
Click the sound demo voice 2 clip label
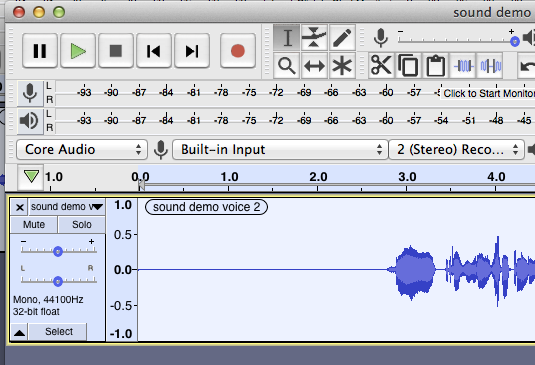(206, 207)
